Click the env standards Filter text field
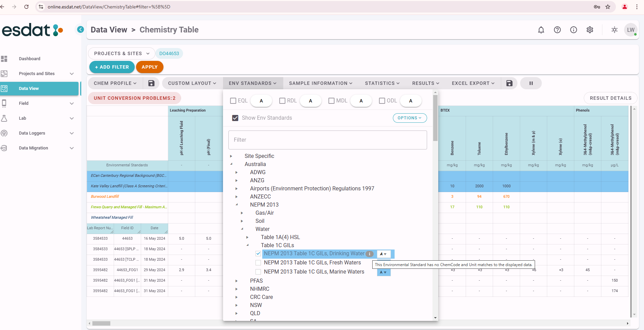This screenshot has height=330, width=644. click(x=327, y=140)
